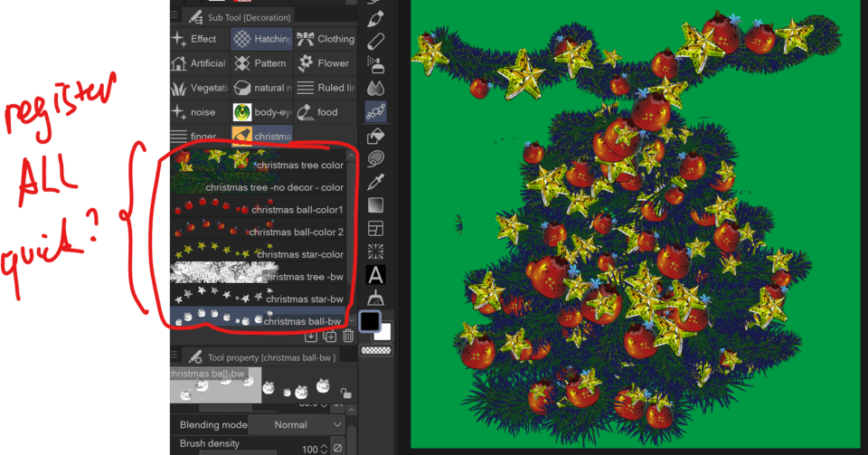Pick the white sub color swatch
This screenshot has width=868, height=455.
pyautogui.click(x=384, y=334)
